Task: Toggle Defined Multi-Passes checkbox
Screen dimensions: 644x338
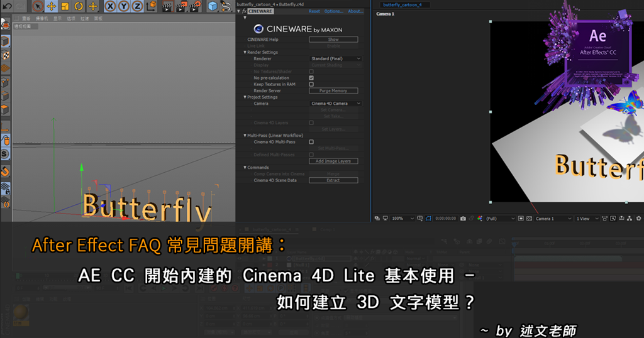Action: coord(311,155)
